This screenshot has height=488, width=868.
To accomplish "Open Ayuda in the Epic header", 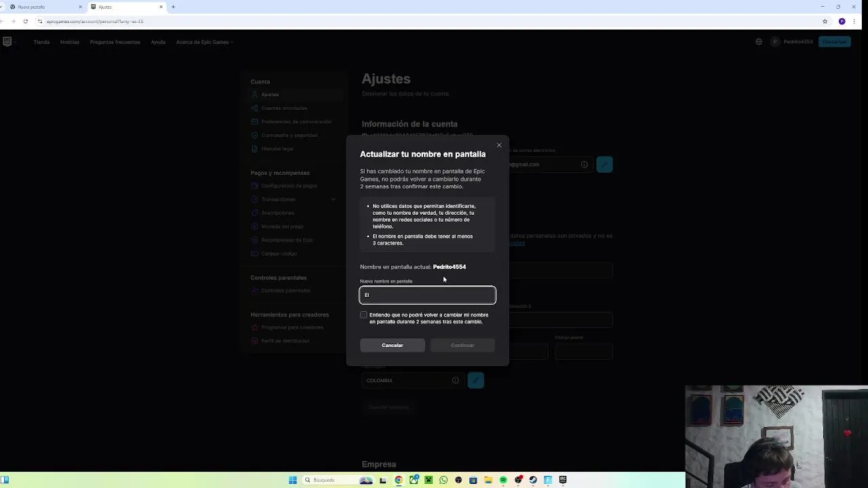I will click(158, 42).
